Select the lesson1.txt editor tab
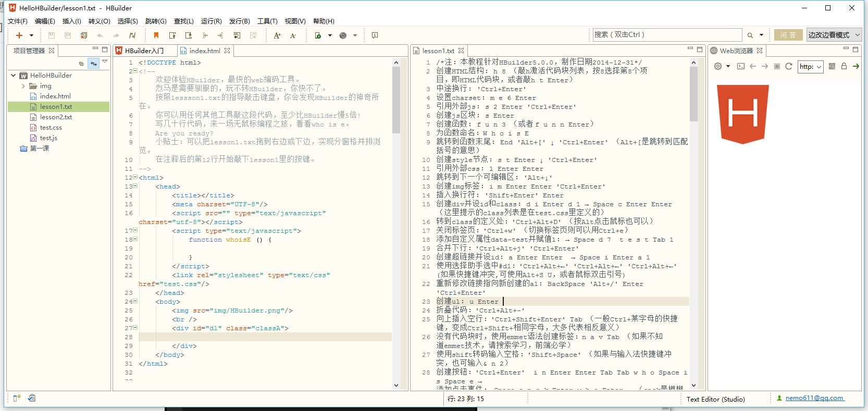 click(438, 51)
